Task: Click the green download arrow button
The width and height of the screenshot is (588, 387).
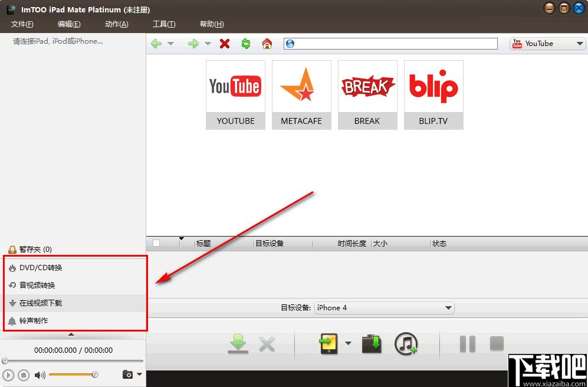Action: (238, 344)
